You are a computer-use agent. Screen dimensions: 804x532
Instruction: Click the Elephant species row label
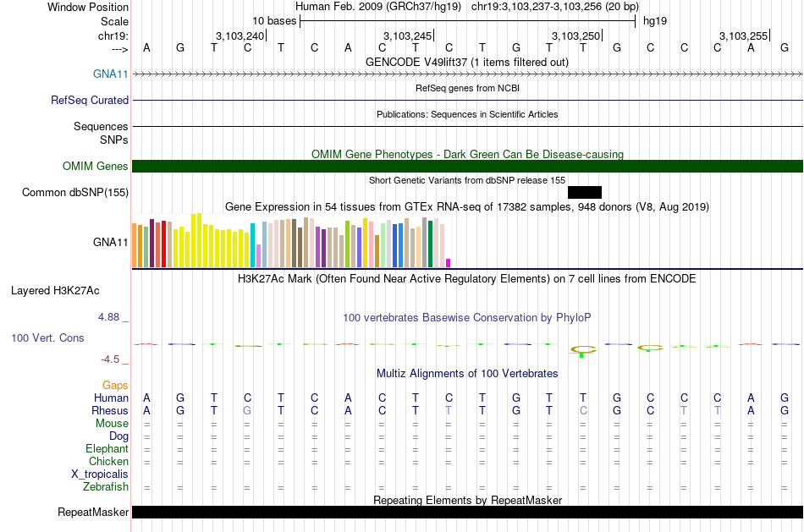(107, 448)
